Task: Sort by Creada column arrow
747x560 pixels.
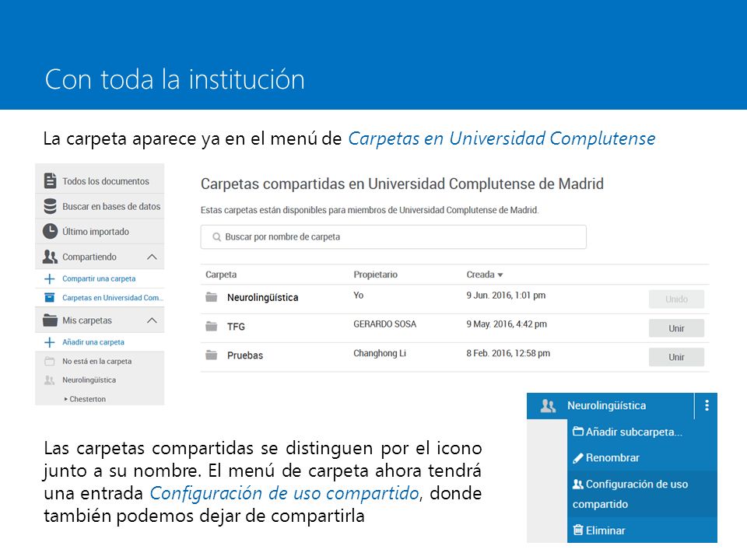Action: click(x=500, y=275)
